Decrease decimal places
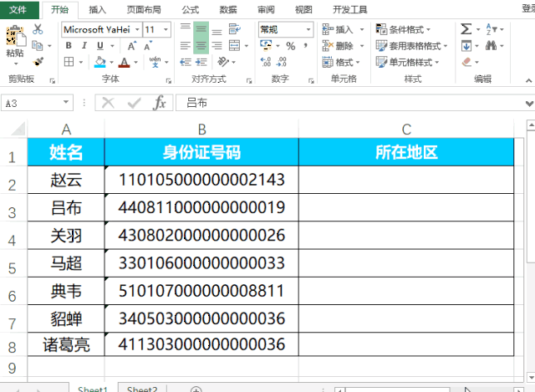 [282, 62]
